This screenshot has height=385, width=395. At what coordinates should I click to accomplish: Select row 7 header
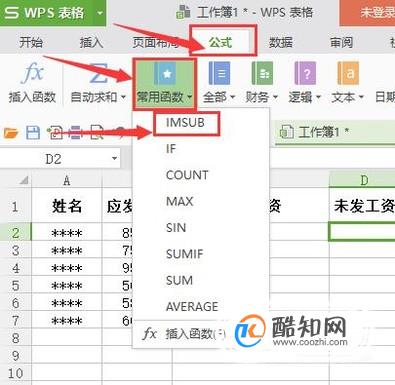[15, 320]
